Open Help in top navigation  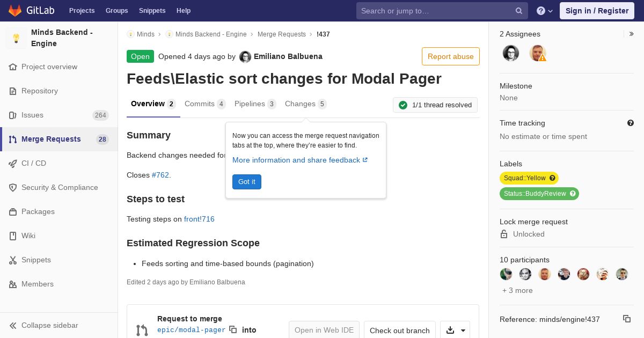coord(184,11)
